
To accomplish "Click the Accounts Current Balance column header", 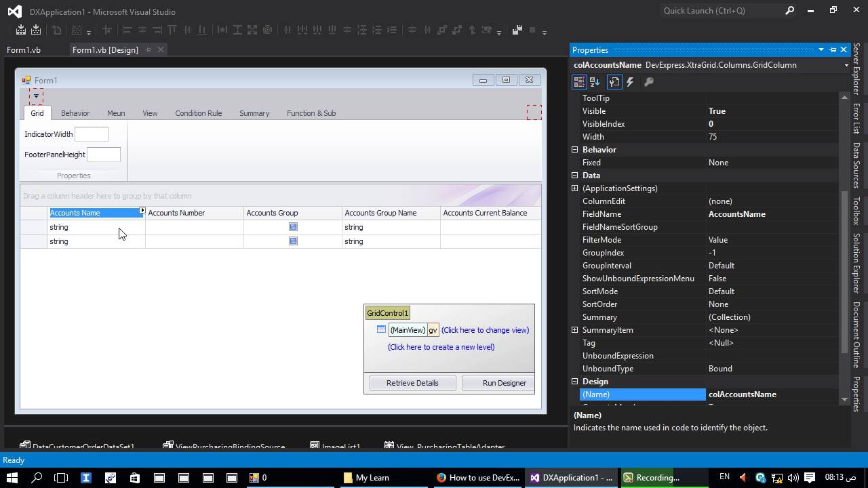I will (490, 213).
